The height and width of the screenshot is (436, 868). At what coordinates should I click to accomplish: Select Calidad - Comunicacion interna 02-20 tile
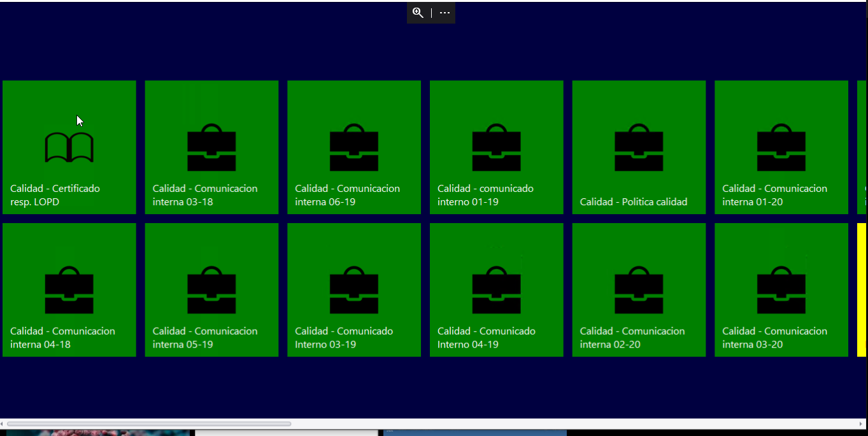(x=639, y=290)
